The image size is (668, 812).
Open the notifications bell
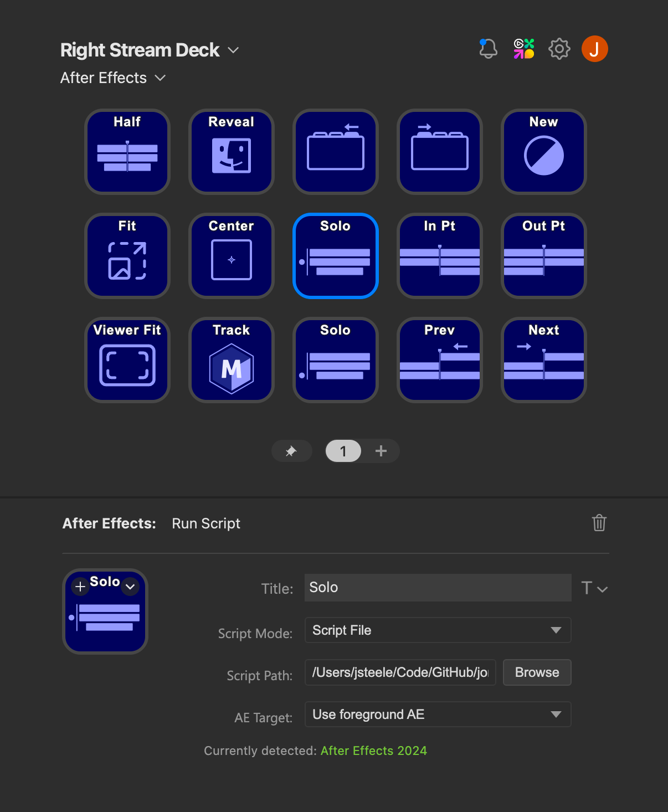[x=488, y=49]
